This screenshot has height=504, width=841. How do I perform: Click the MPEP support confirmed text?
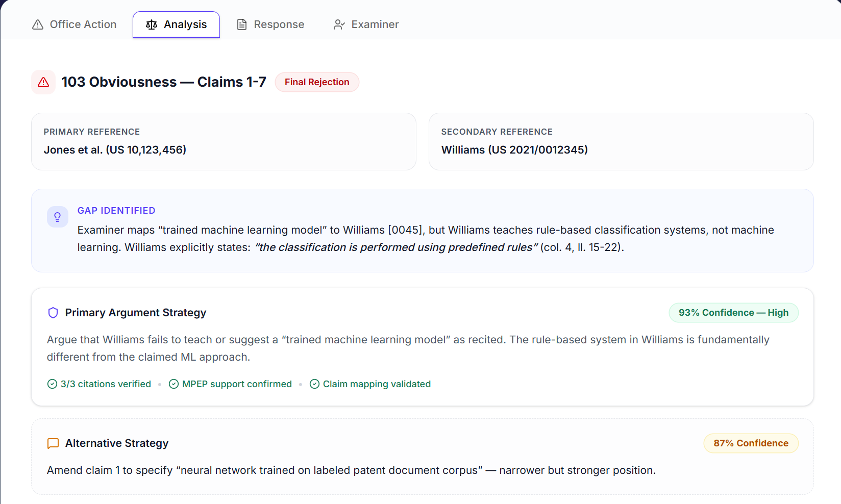[237, 384]
